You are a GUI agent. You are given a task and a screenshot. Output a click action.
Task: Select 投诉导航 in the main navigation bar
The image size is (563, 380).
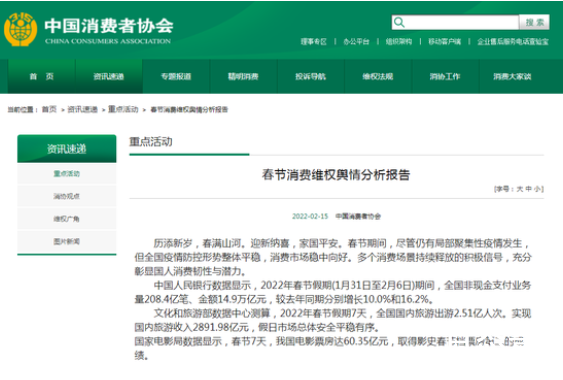pos(311,76)
